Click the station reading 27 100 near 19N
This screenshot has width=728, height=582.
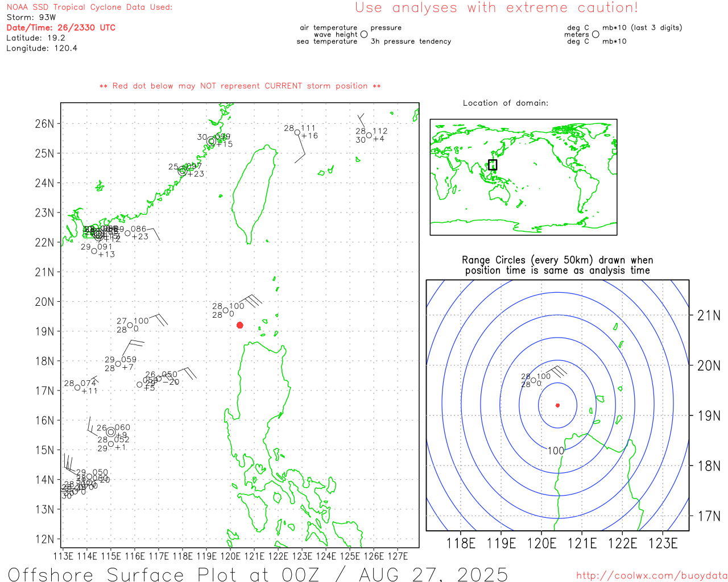tap(130, 325)
